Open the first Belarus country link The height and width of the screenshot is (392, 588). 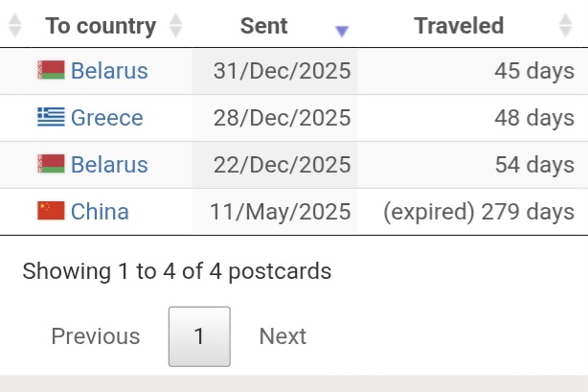[109, 70]
